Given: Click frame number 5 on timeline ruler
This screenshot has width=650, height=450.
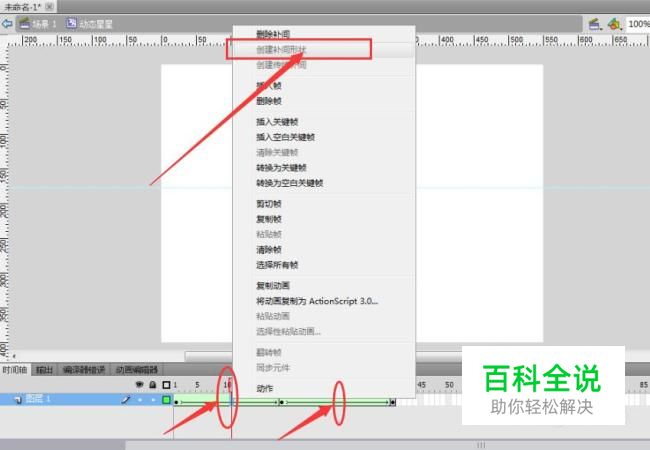Looking at the screenshot, I should coord(197,385).
